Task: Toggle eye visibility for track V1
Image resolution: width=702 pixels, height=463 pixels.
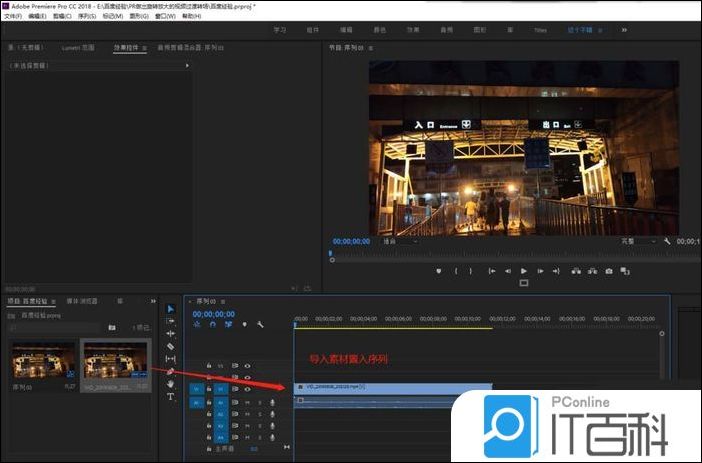Action: coord(247,389)
